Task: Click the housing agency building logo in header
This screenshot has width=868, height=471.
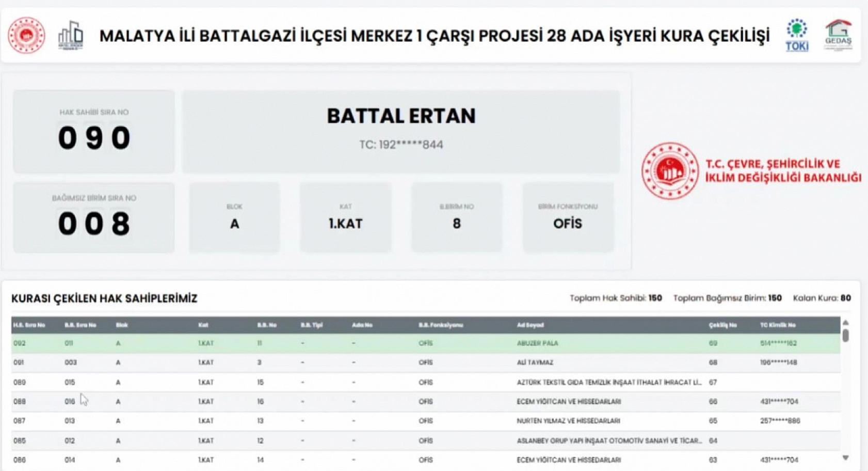Action: pyautogui.click(x=71, y=35)
